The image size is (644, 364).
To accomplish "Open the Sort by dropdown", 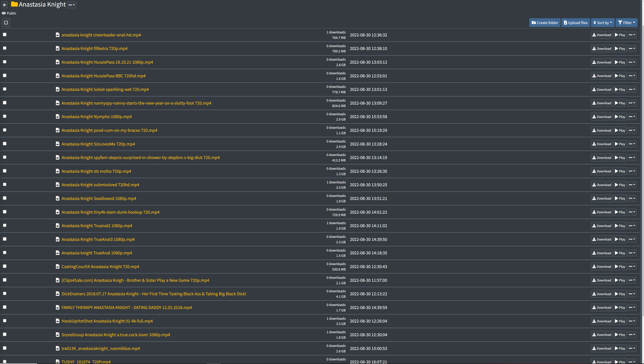I will coord(603,23).
